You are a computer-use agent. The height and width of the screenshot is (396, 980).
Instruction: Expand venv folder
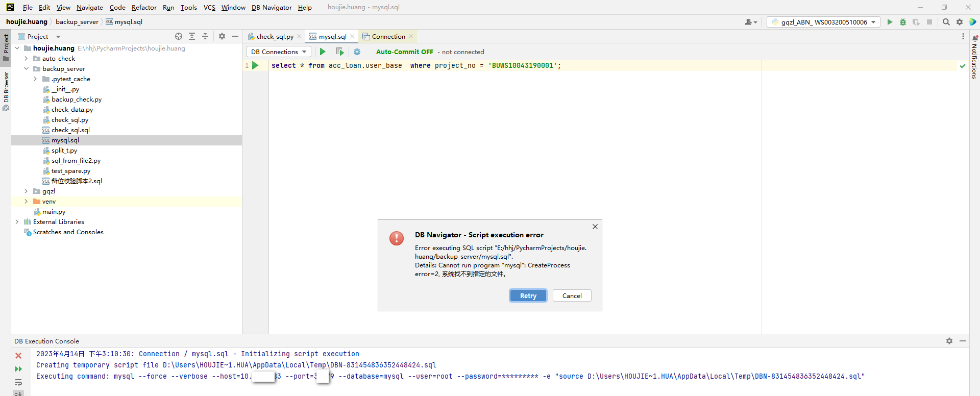point(26,201)
